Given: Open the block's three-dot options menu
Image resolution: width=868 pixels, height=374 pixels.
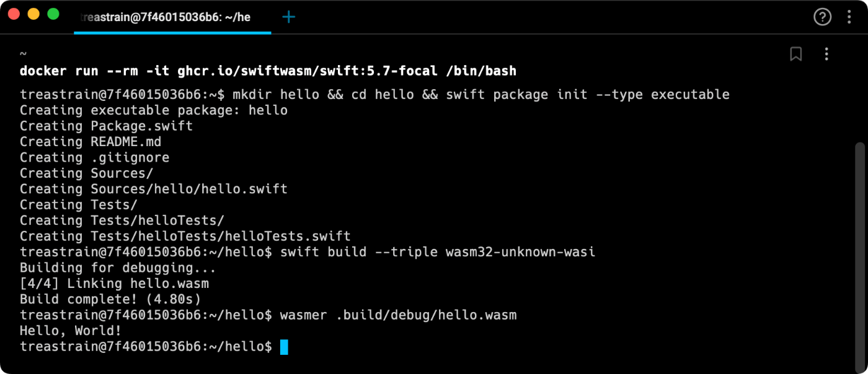Looking at the screenshot, I should click(826, 54).
